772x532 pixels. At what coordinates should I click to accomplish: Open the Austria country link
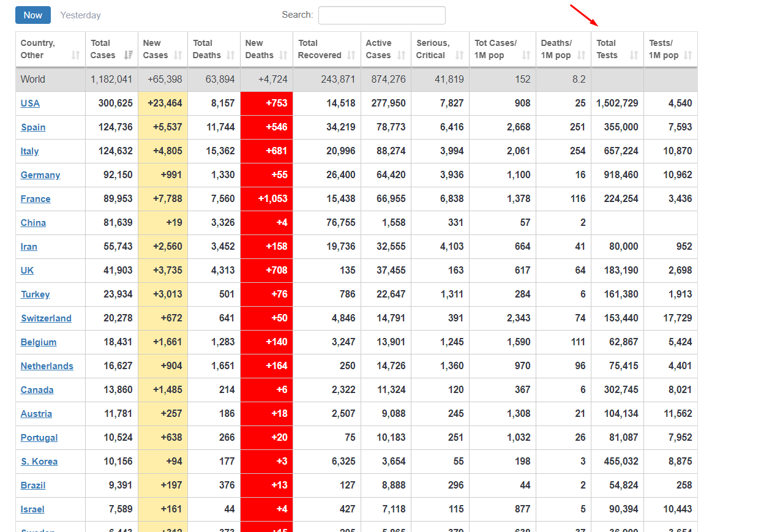(37, 413)
